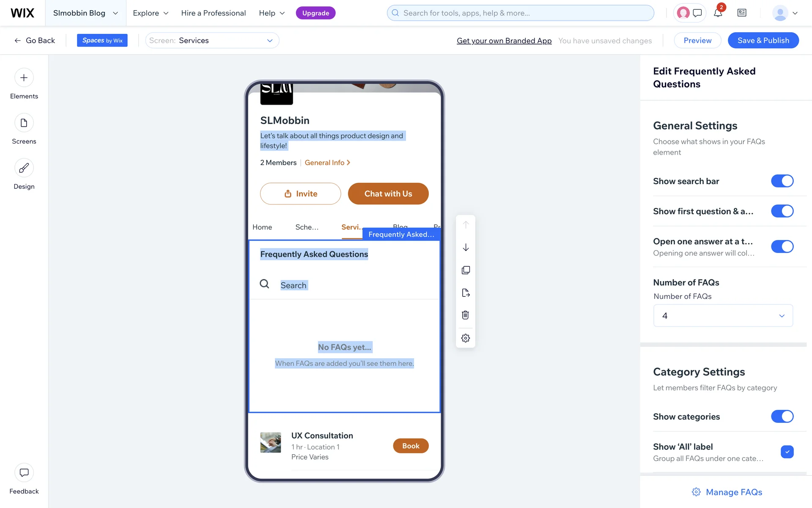Switch to the Home tab in preview
Viewport: 812px width, 508px height.
262,227
